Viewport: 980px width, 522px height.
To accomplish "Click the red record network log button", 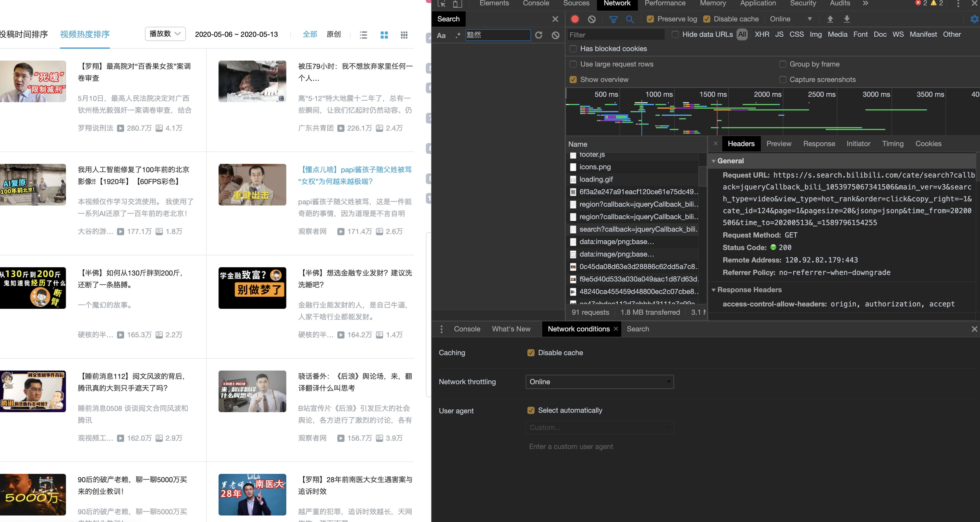I will click(575, 19).
